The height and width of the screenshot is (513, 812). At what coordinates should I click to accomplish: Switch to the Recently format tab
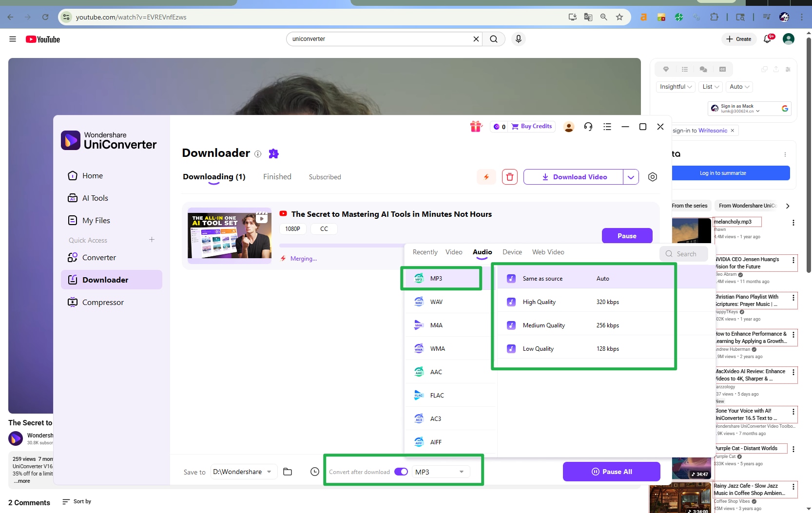coord(425,252)
